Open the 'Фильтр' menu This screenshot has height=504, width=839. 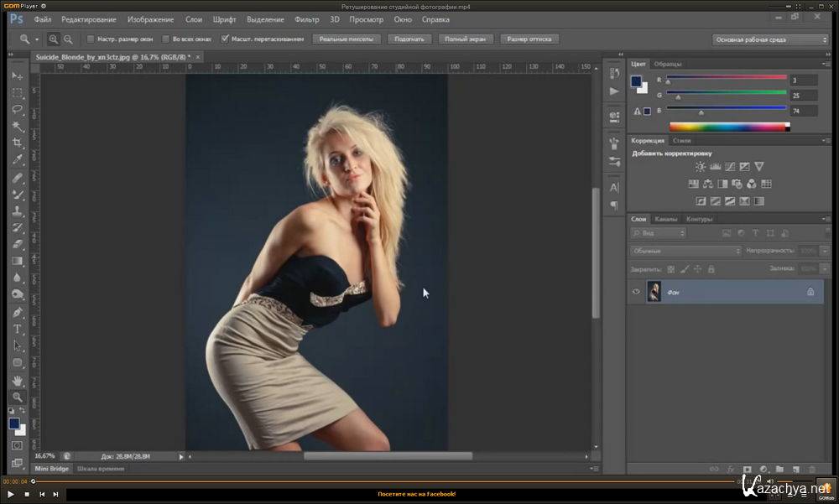(x=307, y=19)
